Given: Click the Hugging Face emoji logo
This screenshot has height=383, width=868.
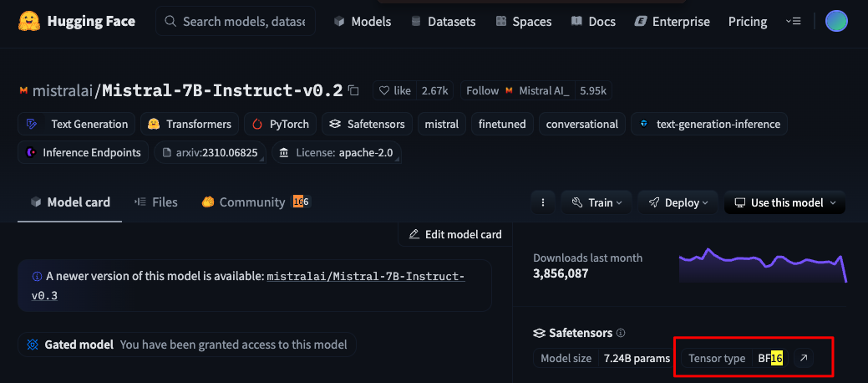Looking at the screenshot, I should [28, 21].
